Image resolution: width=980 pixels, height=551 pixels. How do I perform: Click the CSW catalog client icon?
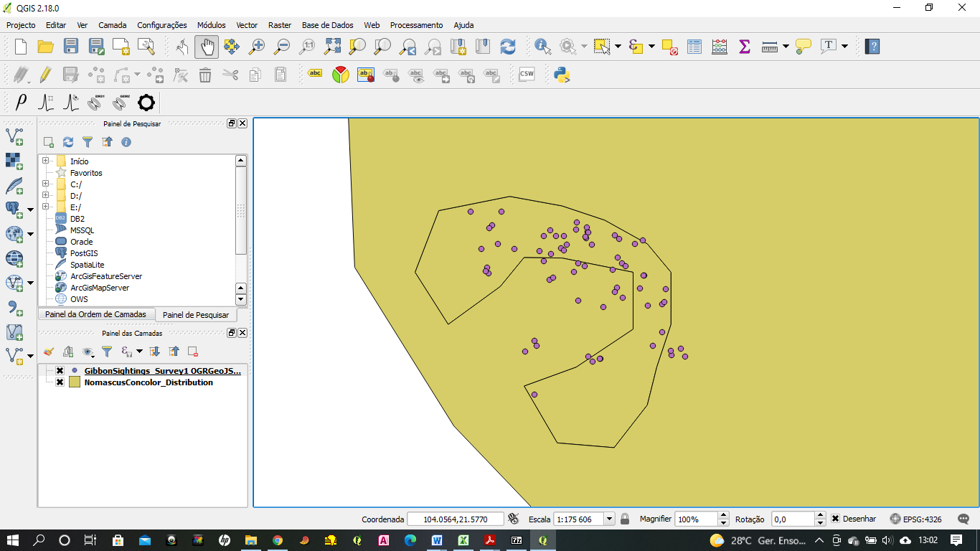point(527,75)
